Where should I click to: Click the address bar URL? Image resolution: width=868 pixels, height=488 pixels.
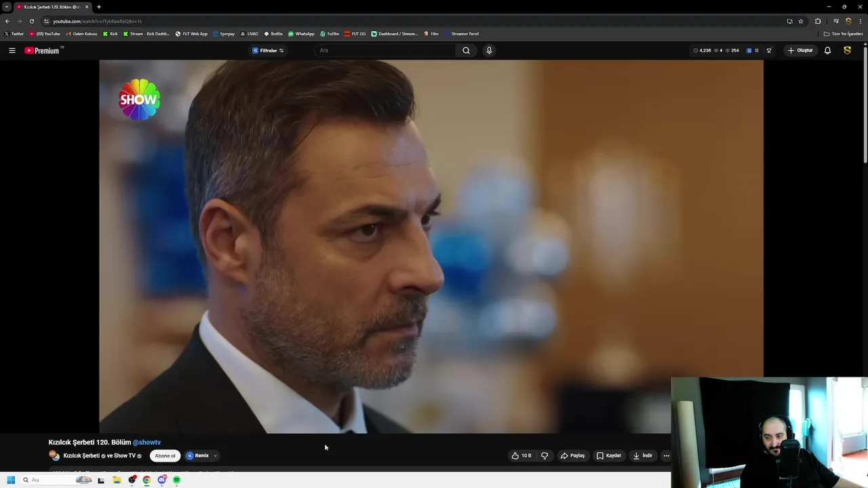pos(98,21)
